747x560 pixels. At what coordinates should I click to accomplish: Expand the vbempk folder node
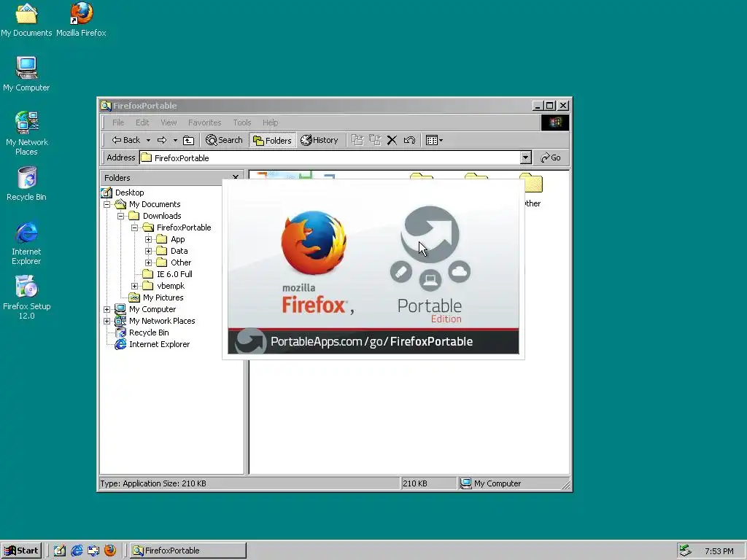tap(135, 286)
